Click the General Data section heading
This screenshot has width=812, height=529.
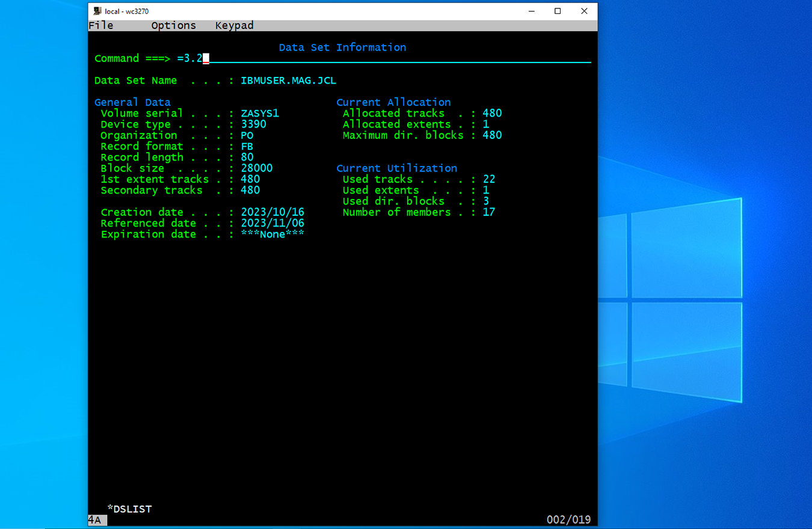pos(132,102)
